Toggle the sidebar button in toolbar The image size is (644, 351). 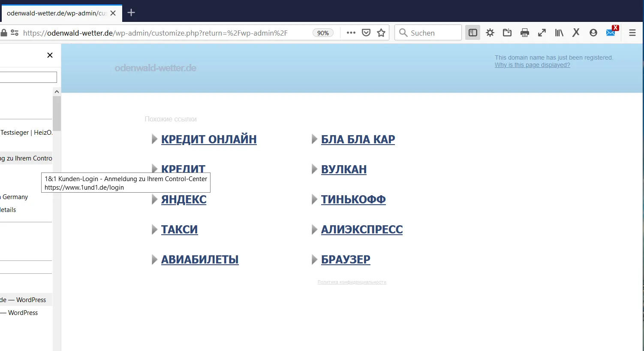473,33
